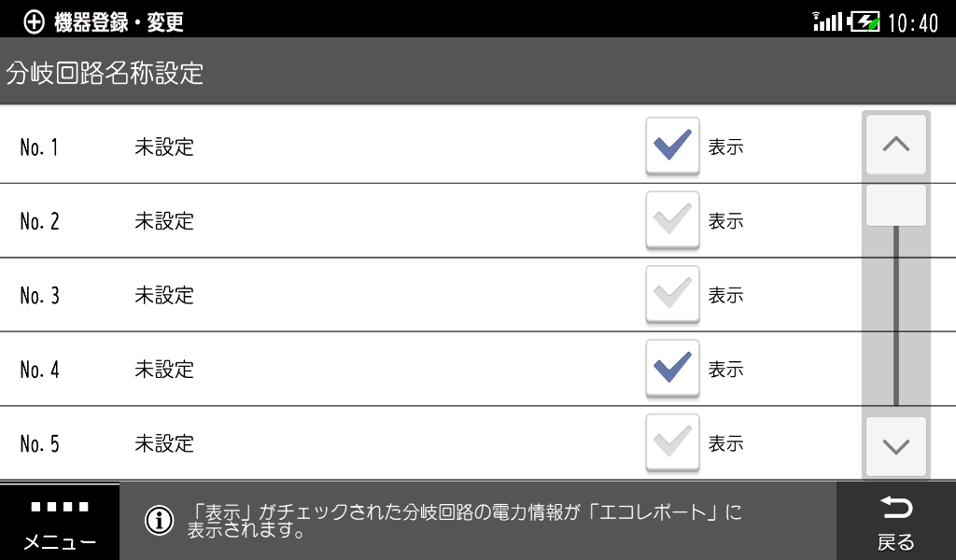Click the 10:40 clock in status bar
The width and height of the screenshot is (956, 560).
(x=913, y=22)
